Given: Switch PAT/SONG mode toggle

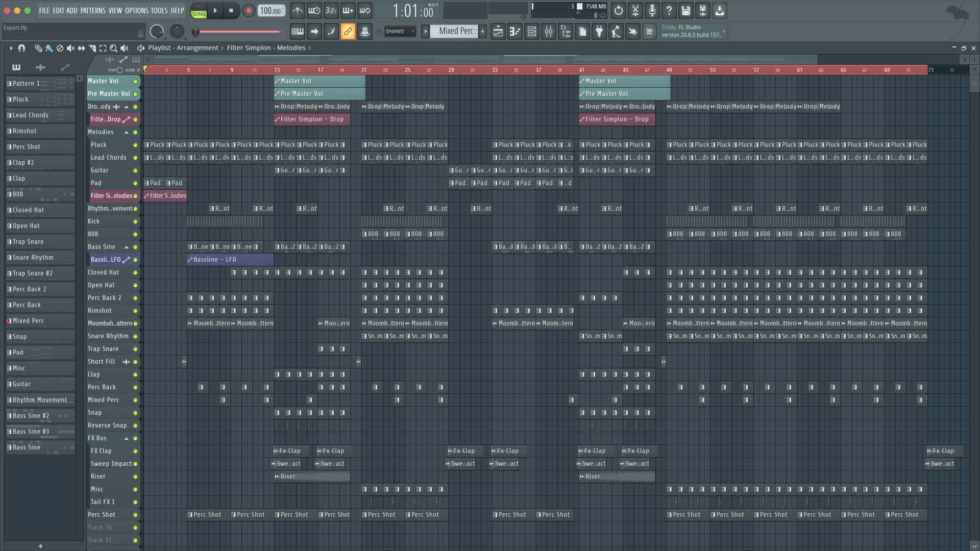Looking at the screenshot, I should [x=199, y=10].
